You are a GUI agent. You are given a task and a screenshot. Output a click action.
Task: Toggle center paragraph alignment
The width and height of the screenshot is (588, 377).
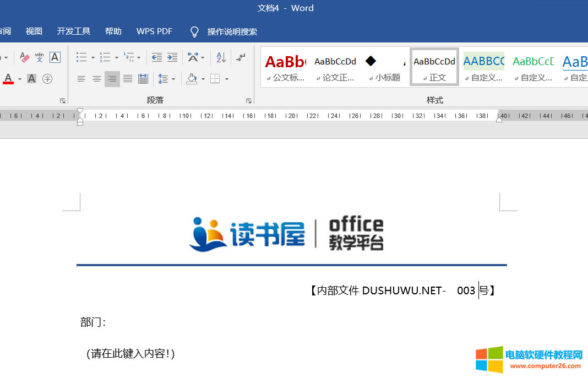97,79
